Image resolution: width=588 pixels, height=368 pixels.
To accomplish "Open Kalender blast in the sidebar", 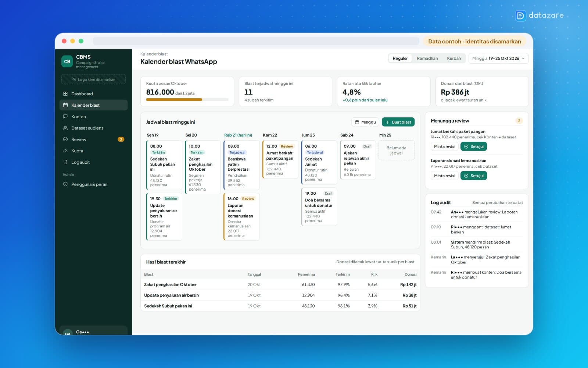I will coord(93,105).
